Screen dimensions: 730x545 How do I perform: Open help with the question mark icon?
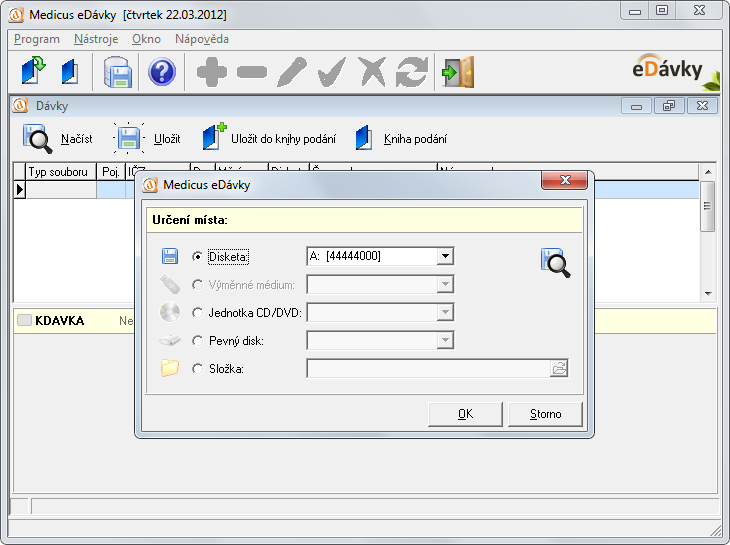tap(162, 72)
